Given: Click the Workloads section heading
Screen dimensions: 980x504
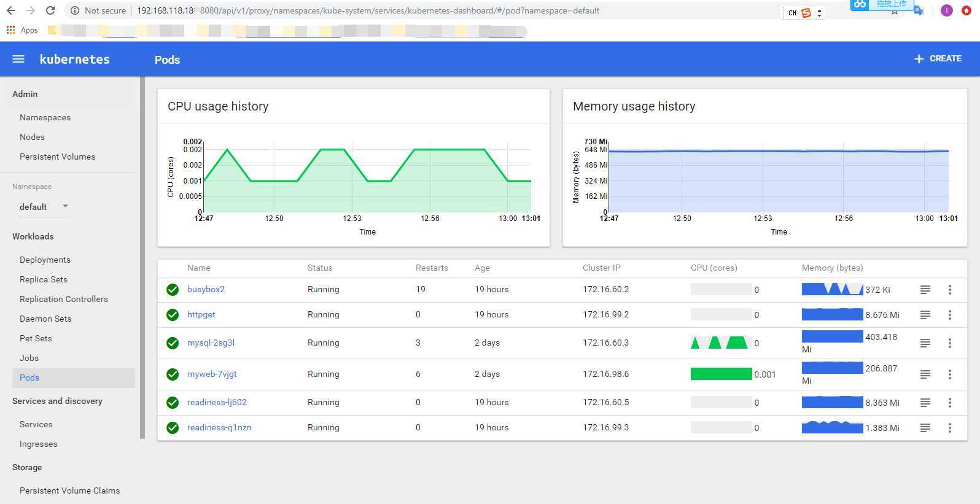Looking at the screenshot, I should 33,236.
